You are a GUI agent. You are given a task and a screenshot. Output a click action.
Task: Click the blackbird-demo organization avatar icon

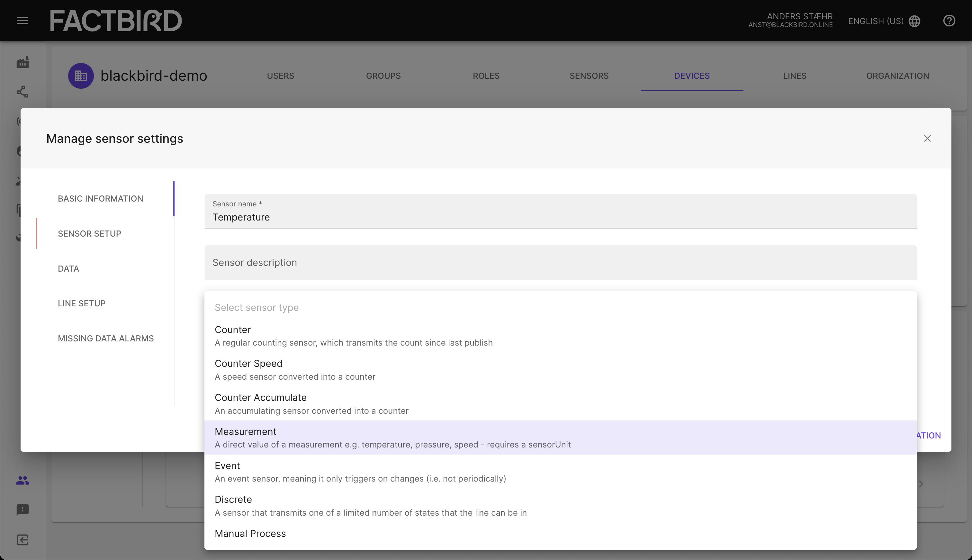click(x=81, y=76)
